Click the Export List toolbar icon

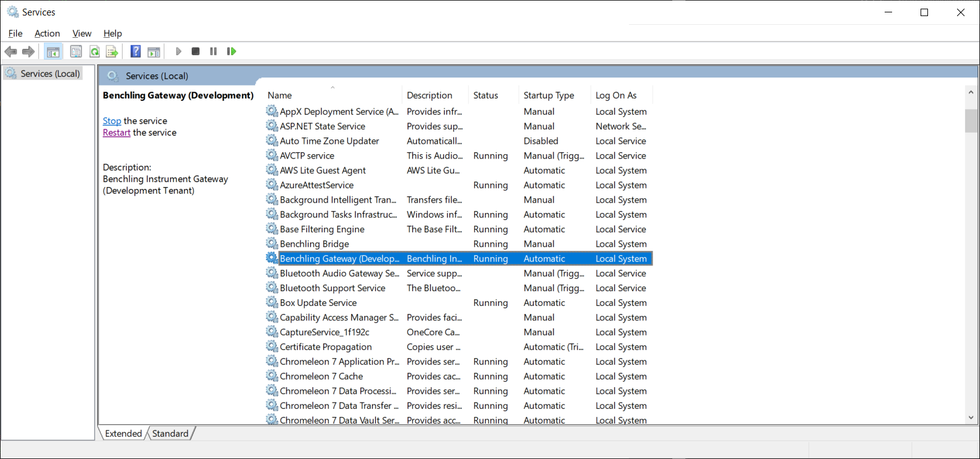point(112,51)
